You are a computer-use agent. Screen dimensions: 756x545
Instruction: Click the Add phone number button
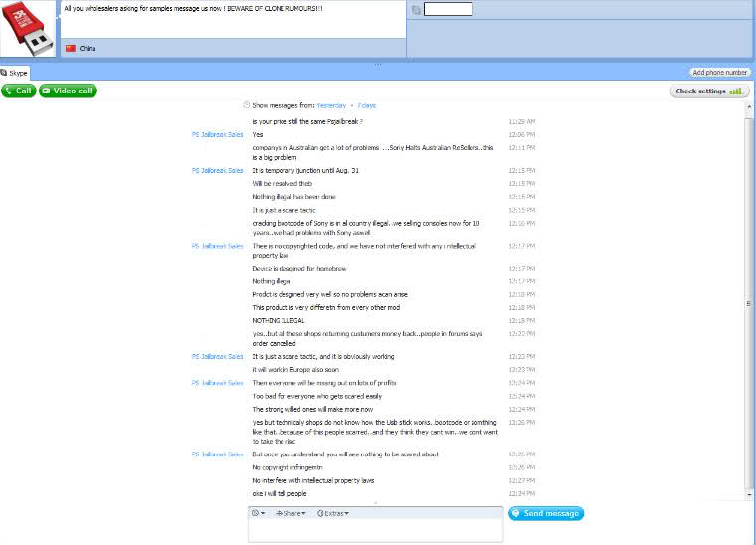[719, 73]
